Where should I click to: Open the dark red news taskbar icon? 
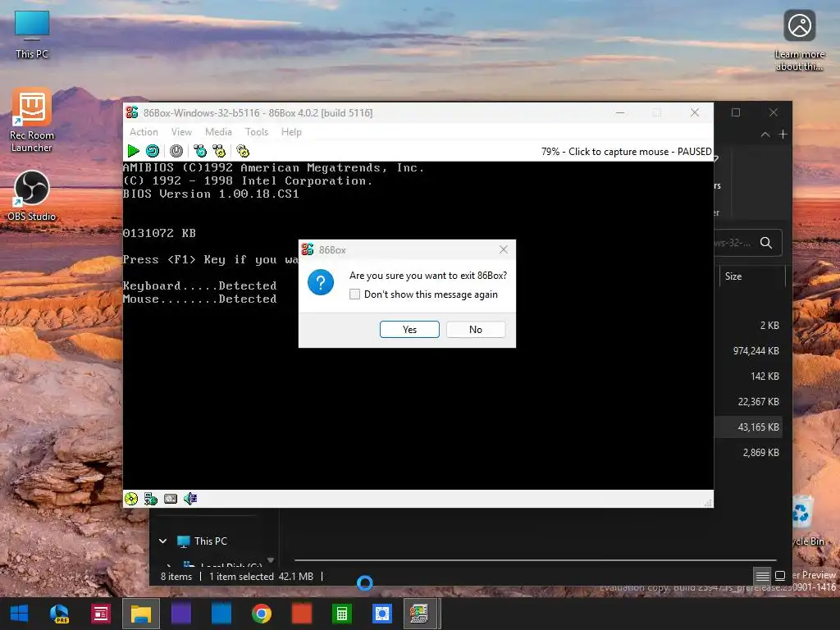pos(100,614)
